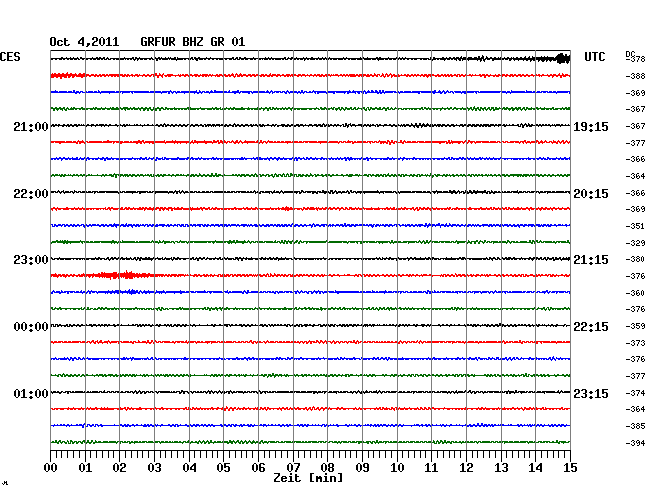Pick the '15' minute axis label
The image size is (650, 494).
click(570, 468)
